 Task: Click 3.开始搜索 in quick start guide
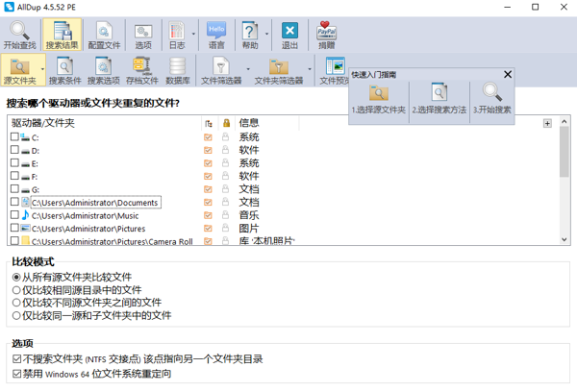pyautogui.click(x=491, y=99)
